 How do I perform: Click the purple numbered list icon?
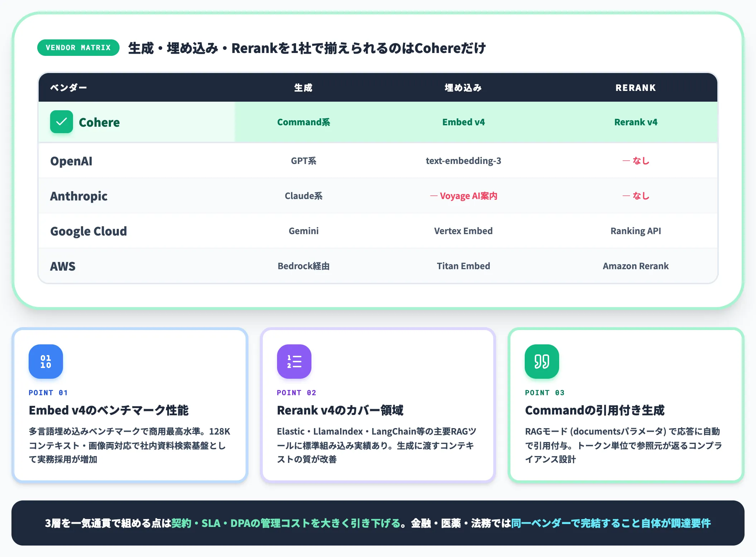pyautogui.click(x=294, y=362)
